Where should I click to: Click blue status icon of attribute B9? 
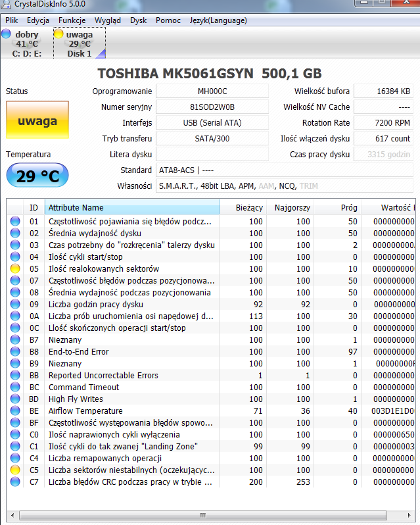[15, 363]
